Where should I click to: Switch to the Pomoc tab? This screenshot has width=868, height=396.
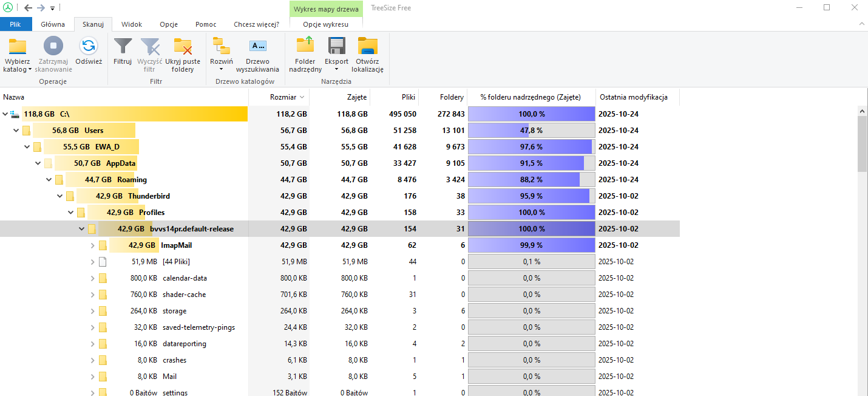206,24
